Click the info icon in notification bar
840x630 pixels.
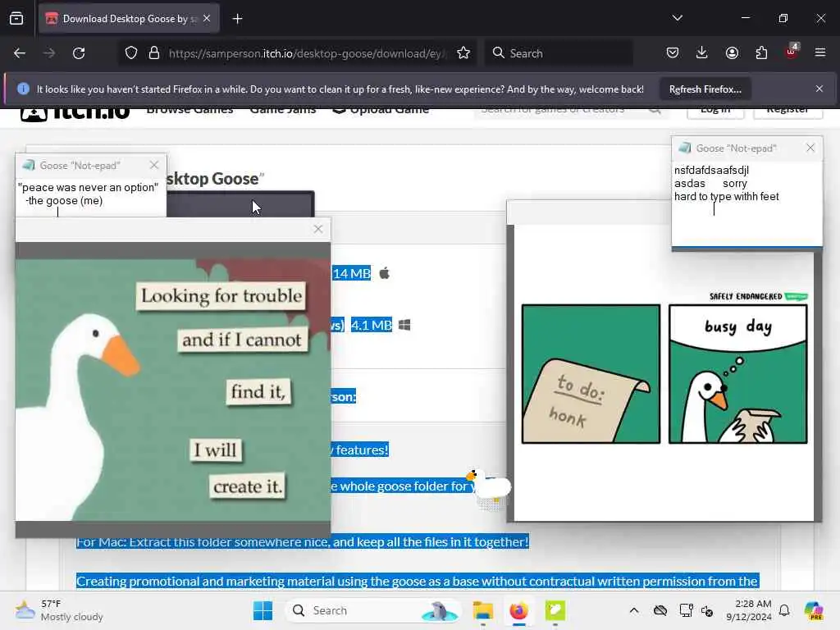[23, 89]
